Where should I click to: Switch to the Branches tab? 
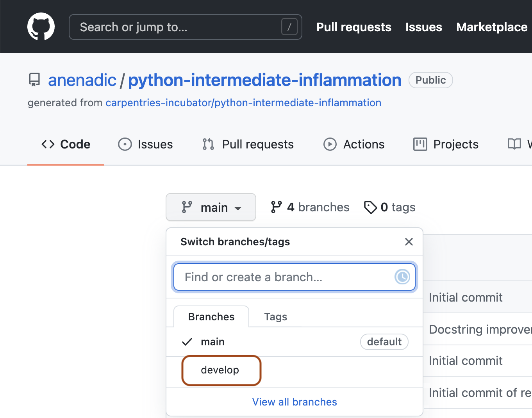pyautogui.click(x=211, y=316)
